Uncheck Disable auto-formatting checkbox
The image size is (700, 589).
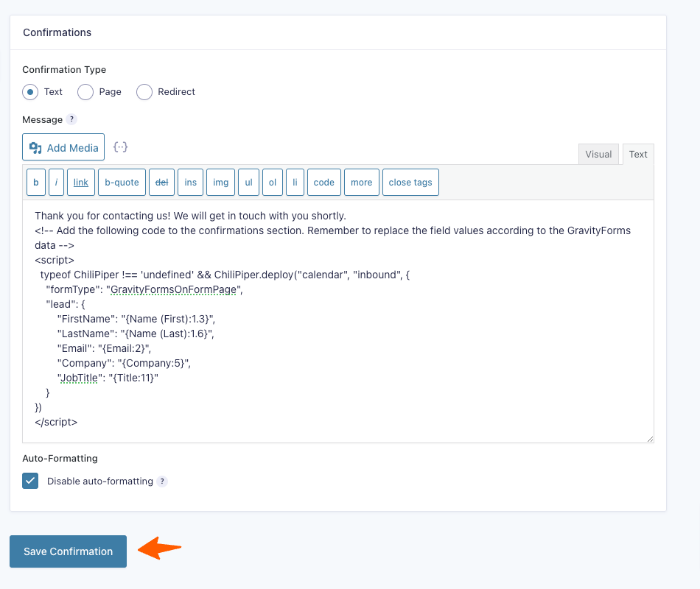[30, 481]
